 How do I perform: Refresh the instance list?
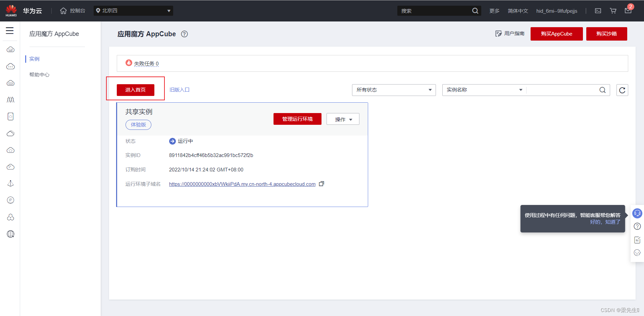622,90
